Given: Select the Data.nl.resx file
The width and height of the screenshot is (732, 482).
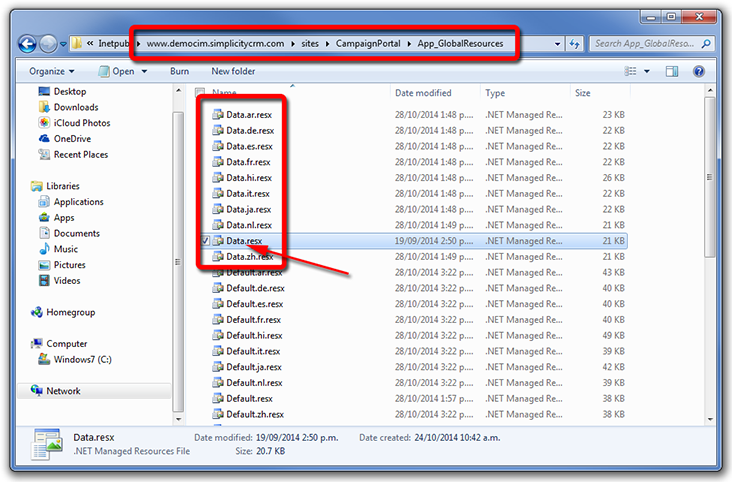Looking at the screenshot, I should click(249, 225).
